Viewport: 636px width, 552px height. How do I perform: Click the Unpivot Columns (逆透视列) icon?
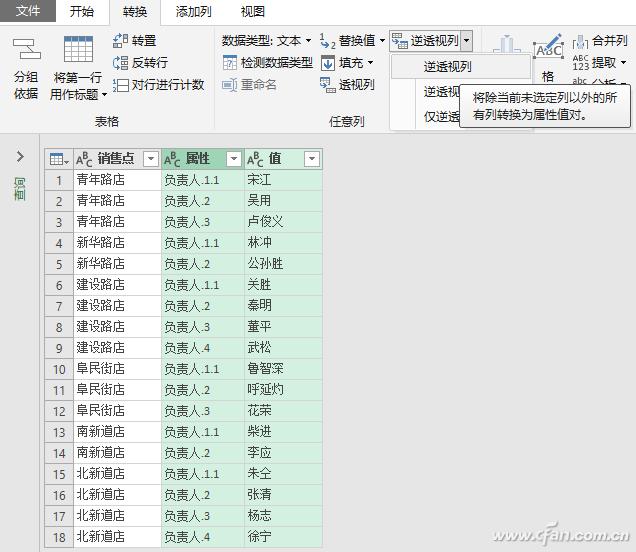pos(400,41)
